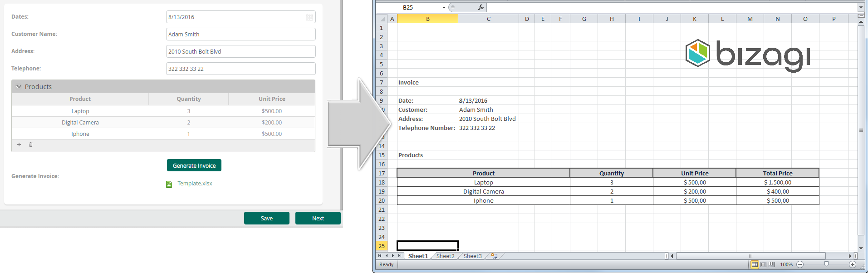This screenshot has height=274, width=868.
Task: Select the $ 400,00 total cell
Action: point(778,191)
